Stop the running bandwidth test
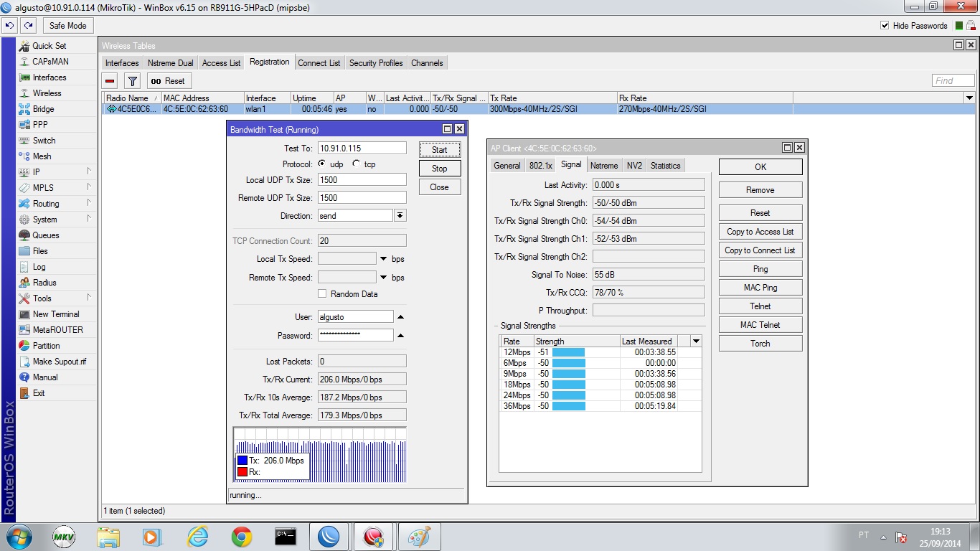The height and width of the screenshot is (551, 980). pyautogui.click(x=439, y=169)
